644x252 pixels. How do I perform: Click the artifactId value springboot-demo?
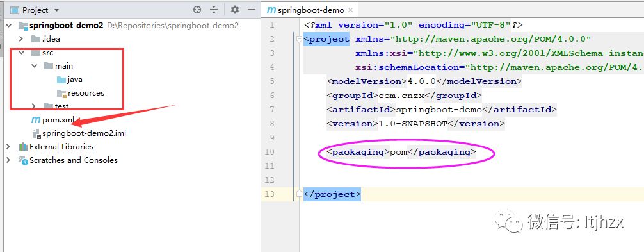point(439,110)
